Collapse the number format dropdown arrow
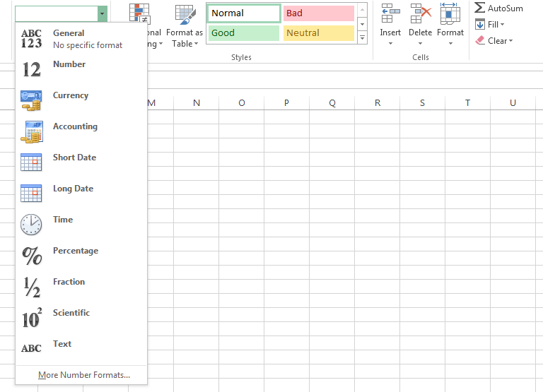This screenshot has height=392, width=543. click(102, 14)
